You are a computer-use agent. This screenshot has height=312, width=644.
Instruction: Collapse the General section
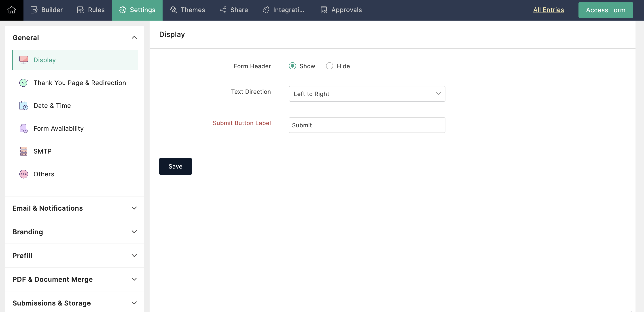tap(134, 38)
